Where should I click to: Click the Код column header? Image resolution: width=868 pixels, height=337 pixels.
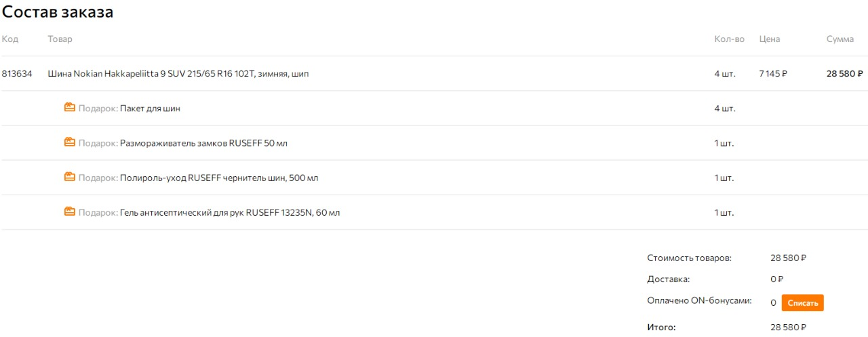tap(10, 39)
